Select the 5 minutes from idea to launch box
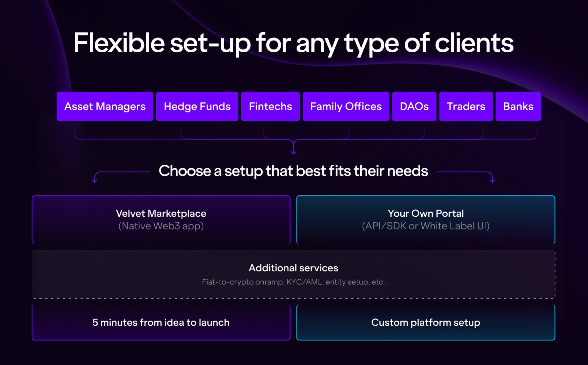The width and height of the screenshot is (588, 365). (161, 322)
